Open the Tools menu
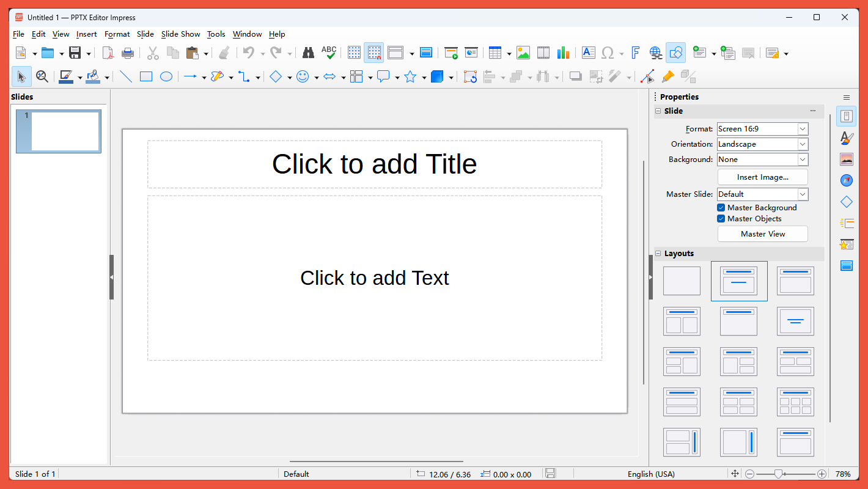Viewport: 868px width, 489px height. (216, 34)
